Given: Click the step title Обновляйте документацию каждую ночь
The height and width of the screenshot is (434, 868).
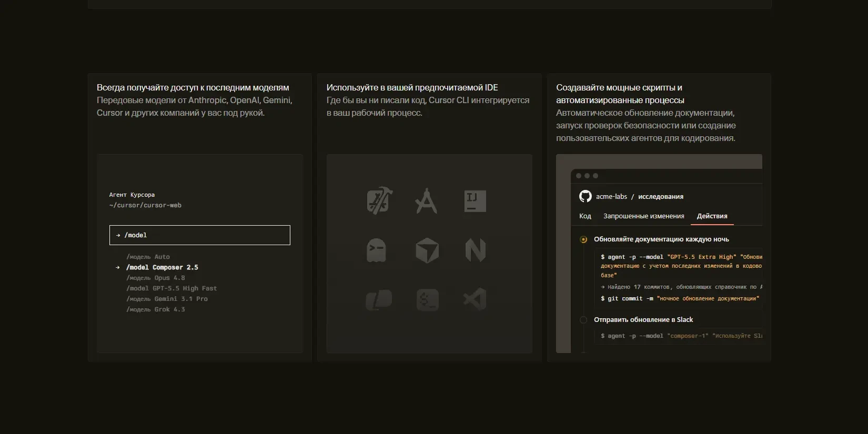Looking at the screenshot, I should pyautogui.click(x=661, y=239).
